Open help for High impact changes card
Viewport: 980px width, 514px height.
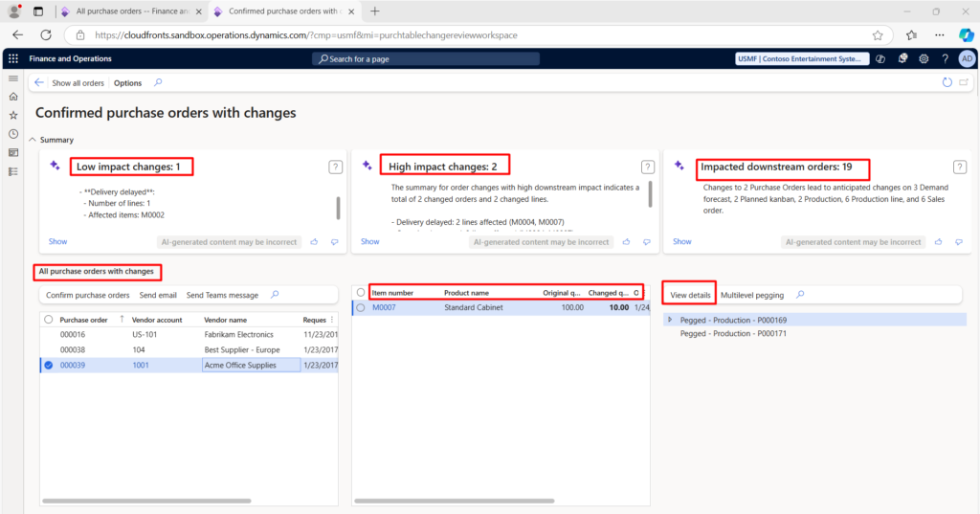coord(648,167)
